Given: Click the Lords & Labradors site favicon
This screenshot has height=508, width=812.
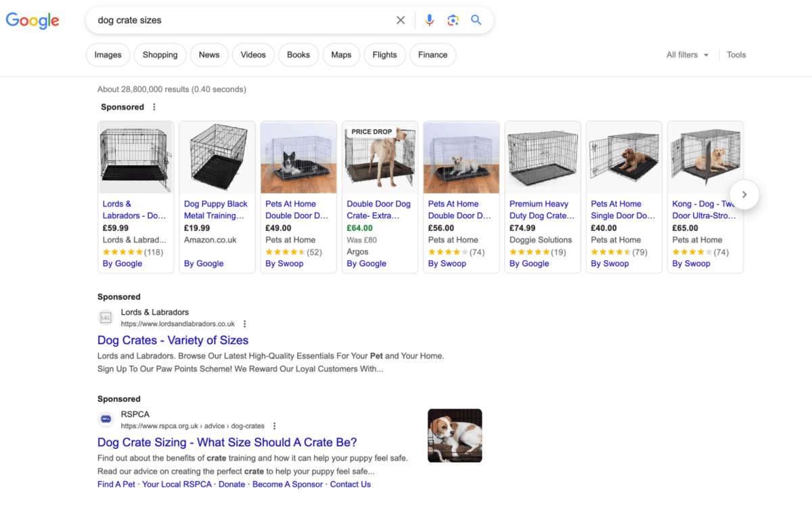Looking at the screenshot, I should pyautogui.click(x=106, y=318).
